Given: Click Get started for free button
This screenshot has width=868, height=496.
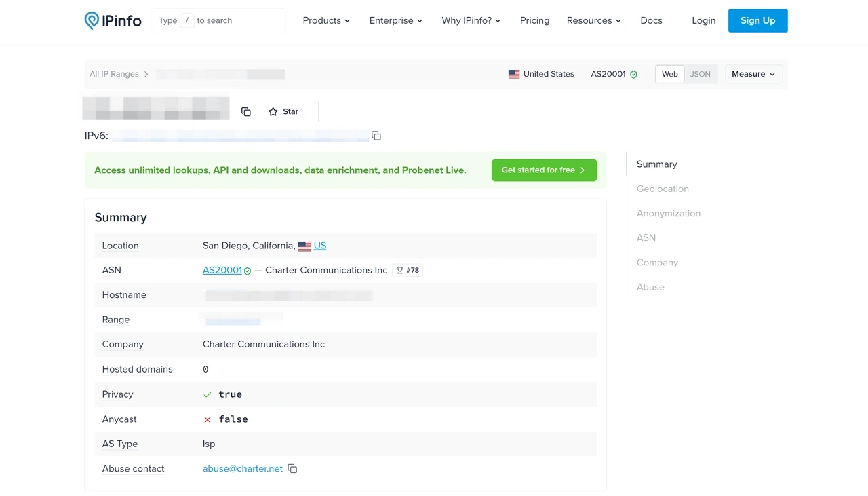Looking at the screenshot, I should 544,170.
